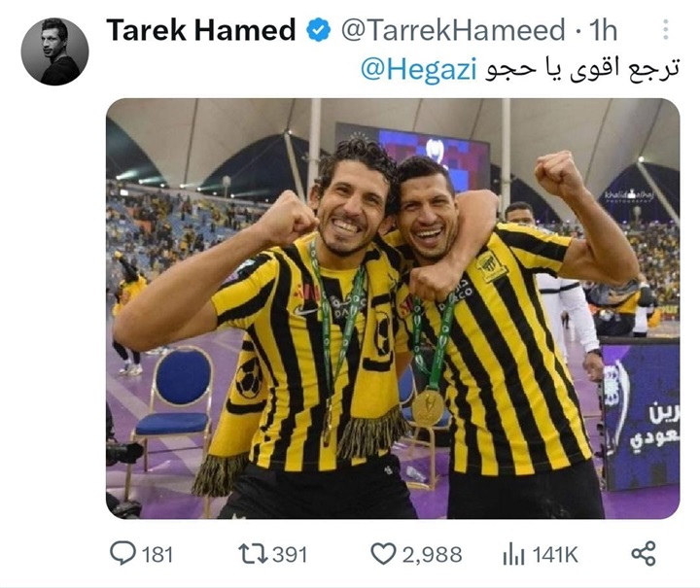This screenshot has height=588, width=700.
Task: Like the tweet with the heart icon
Action: pyautogui.click(x=383, y=554)
